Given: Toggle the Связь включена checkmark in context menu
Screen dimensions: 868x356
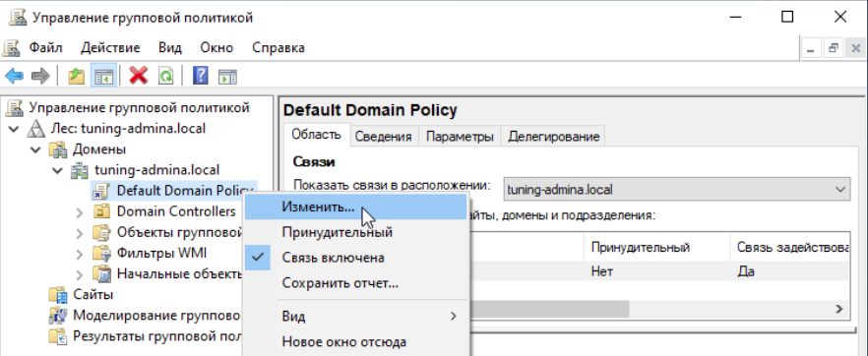Looking at the screenshot, I should click(x=258, y=258).
